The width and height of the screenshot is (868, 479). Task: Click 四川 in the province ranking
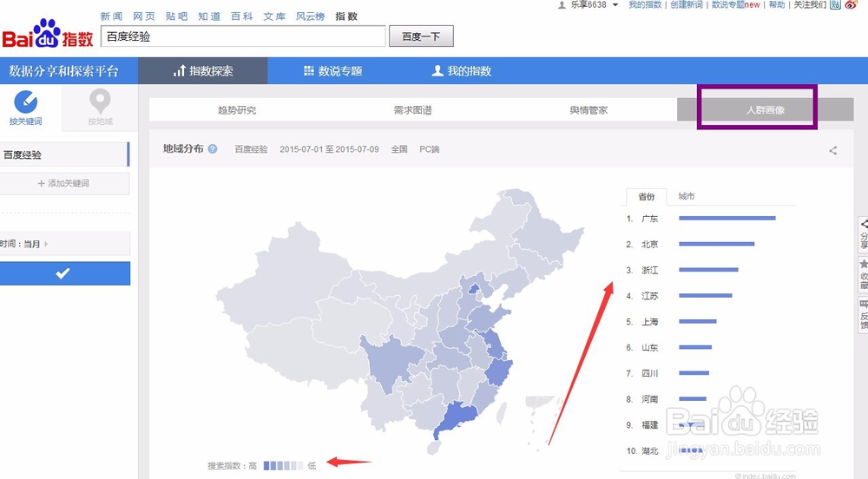(x=650, y=373)
